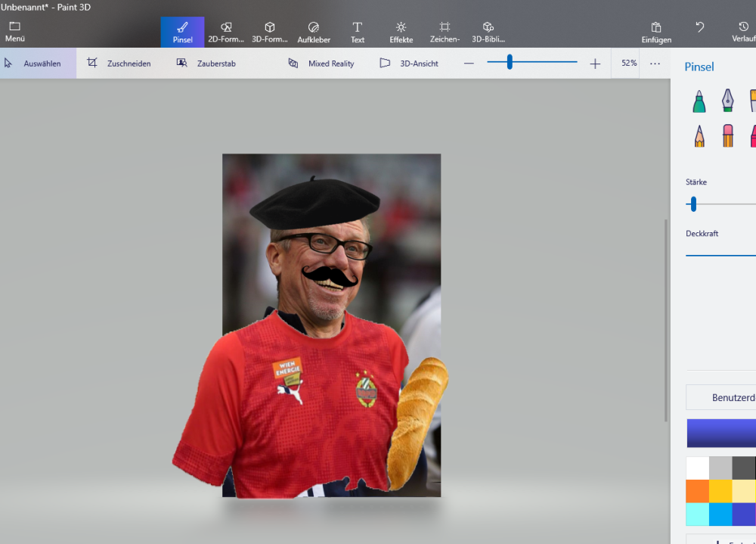Viewport: 756px width, 544px height.
Task: Select the calligraphy pen brush
Action: coord(727,101)
